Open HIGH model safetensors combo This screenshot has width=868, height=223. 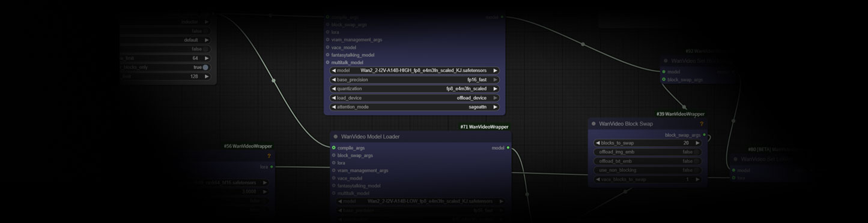coord(414,71)
